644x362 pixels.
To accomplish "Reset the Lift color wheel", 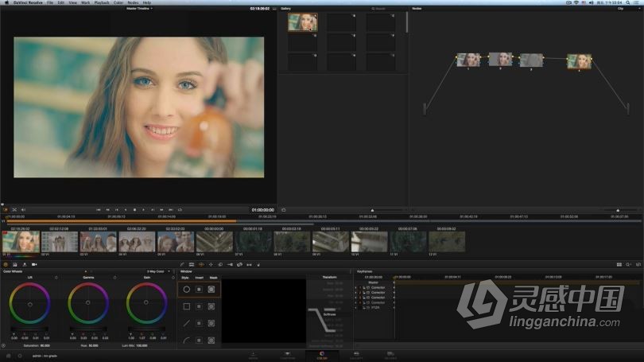I will (x=56, y=278).
